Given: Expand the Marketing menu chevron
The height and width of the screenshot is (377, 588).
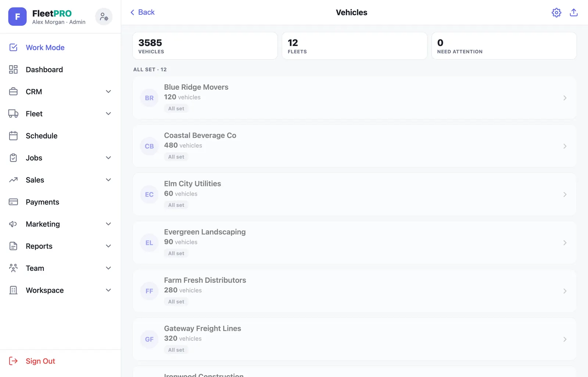Looking at the screenshot, I should tap(108, 224).
